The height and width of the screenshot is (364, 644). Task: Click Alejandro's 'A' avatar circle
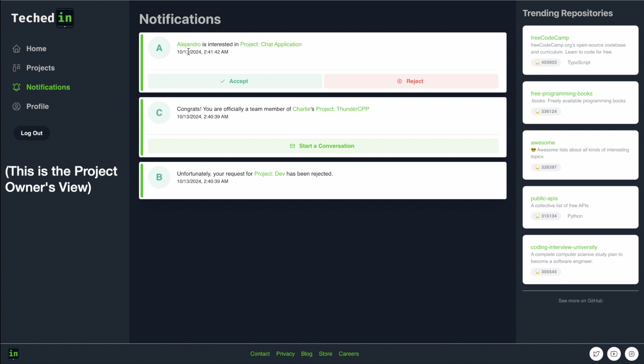click(x=159, y=48)
